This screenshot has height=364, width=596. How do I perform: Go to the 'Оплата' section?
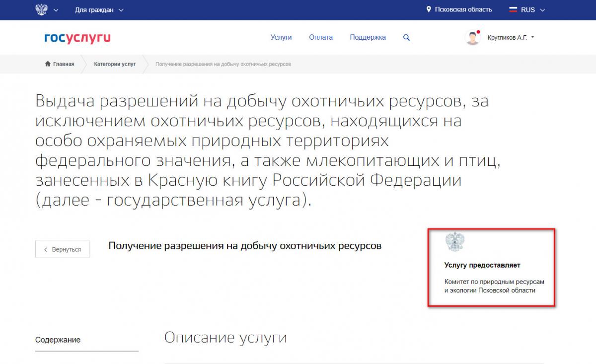(321, 37)
